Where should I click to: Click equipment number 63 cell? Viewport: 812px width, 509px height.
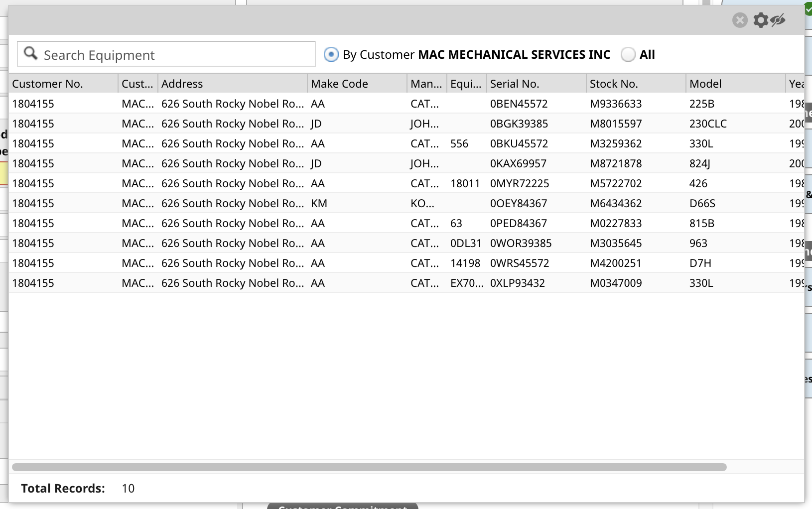456,223
